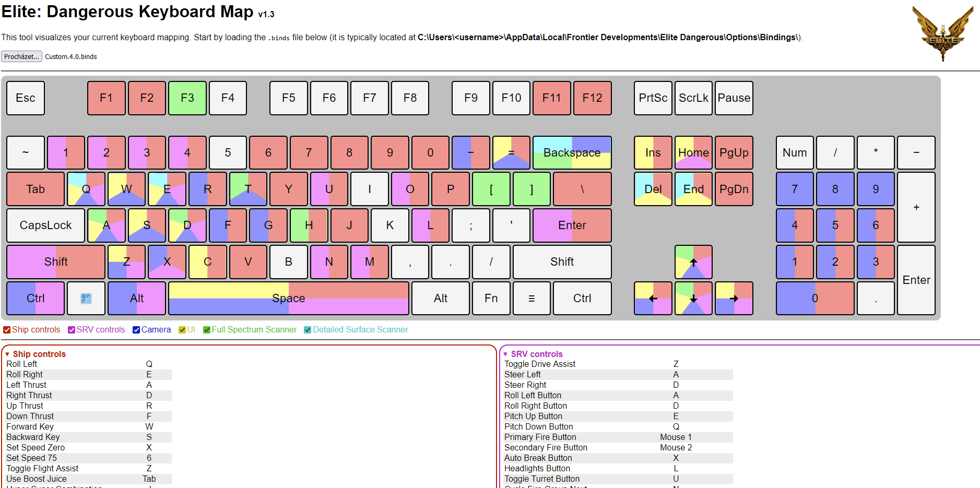Select the W key
980x488 pixels.
(x=126, y=189)
